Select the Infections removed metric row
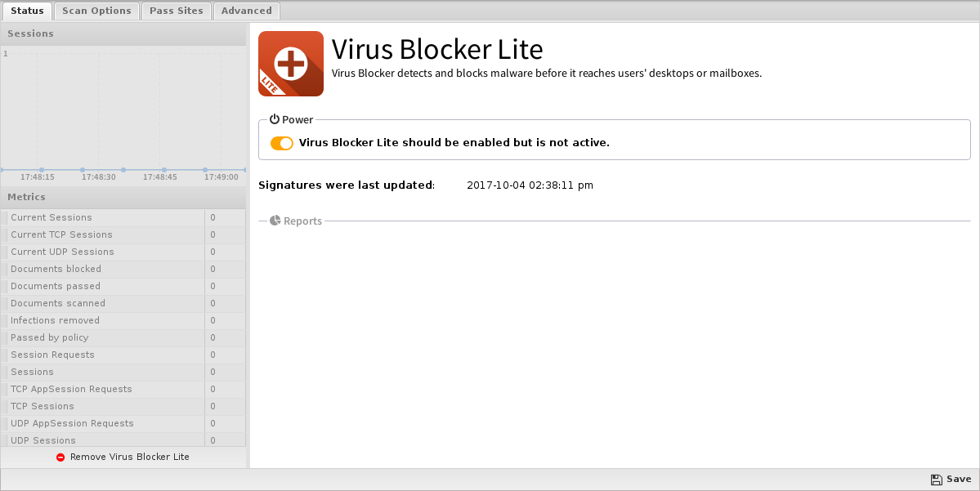The image size is (980, 491). (123, 320)
